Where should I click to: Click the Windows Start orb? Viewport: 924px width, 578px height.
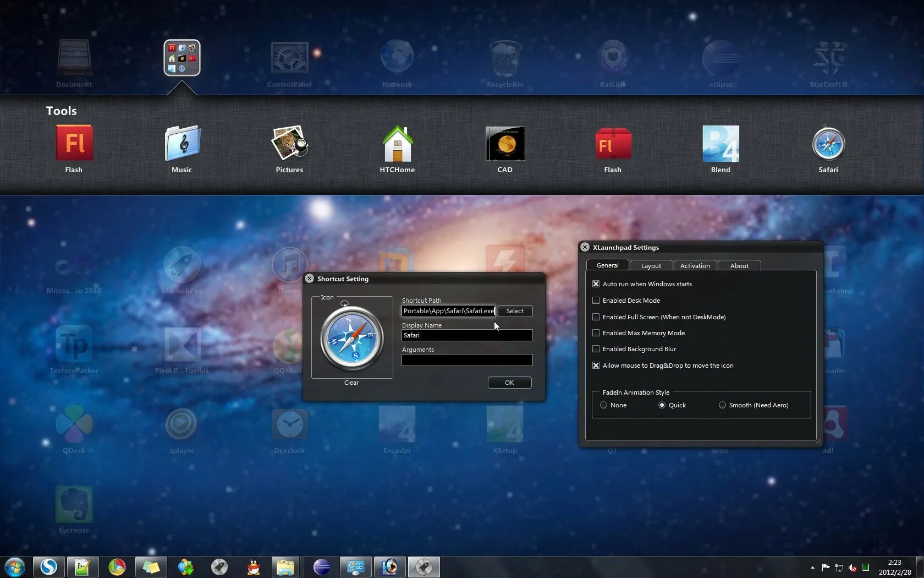coord(15,567)
